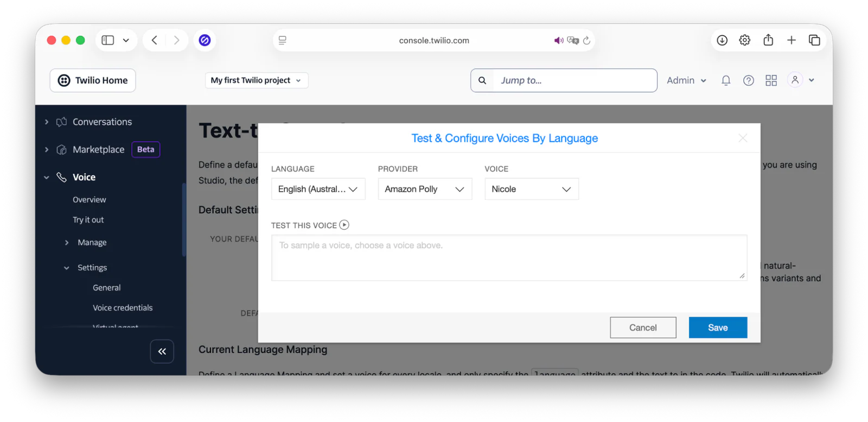The image size is (868, 422).
Task: Open help via question mark icon
Action: pos(749,80)
